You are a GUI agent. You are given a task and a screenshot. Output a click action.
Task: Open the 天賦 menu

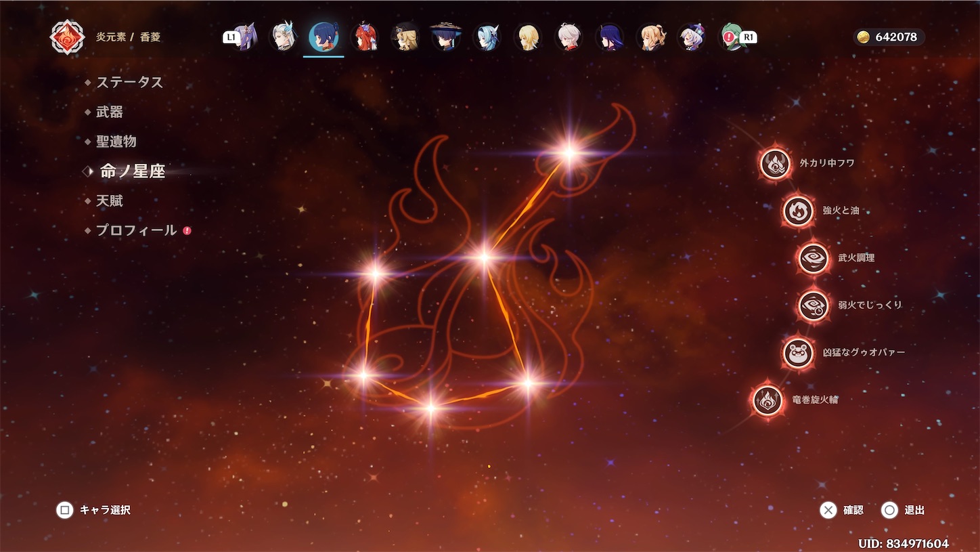pyautogui.click(x=110, y=201)
